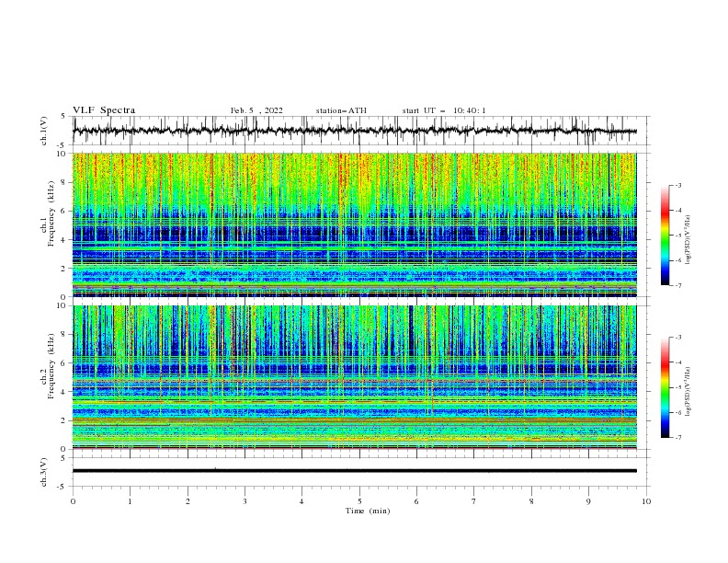Click the ch.2 PSD color bar
728x563 pixels.
coord(665,387)
